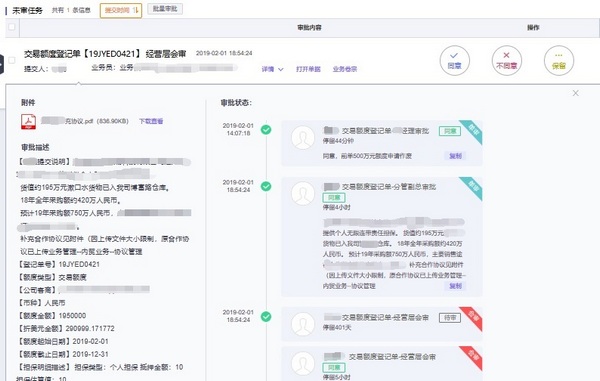Click 【币种】人民币 line
Screen dimensions: 600x381
click(x=41, y=303)
